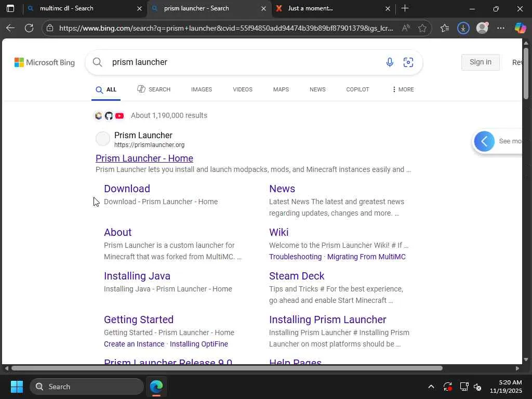The image size is (532, 399).
Task: Switch to the IMAGES tab
Action: click(202, 89)
